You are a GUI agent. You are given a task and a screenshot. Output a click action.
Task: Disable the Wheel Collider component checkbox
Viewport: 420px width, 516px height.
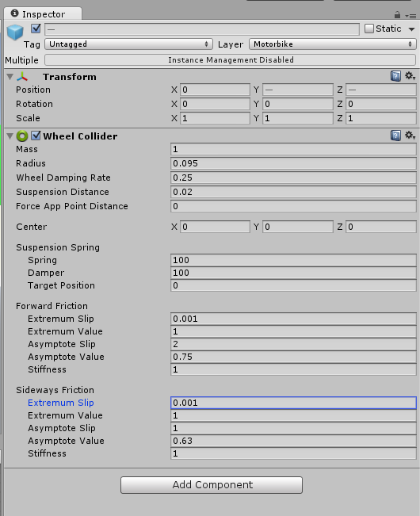pos(36,136)
